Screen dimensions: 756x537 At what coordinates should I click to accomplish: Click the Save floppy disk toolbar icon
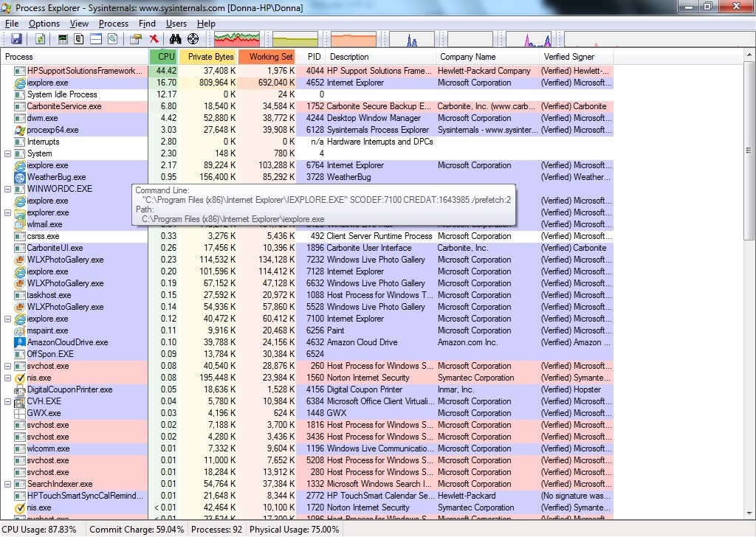pos(17,39)
